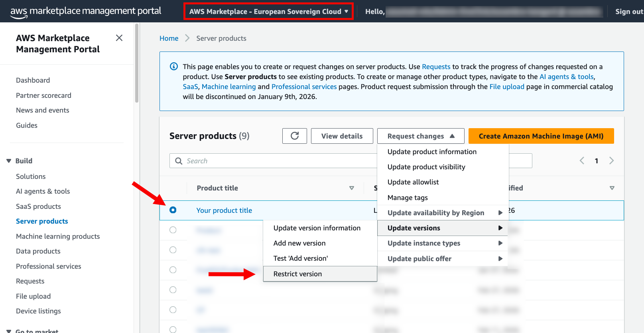Image resolution: width=644 pixels, height=333 pixels.
Task: Open the Professional services banner link
Action: click(304, 87)
